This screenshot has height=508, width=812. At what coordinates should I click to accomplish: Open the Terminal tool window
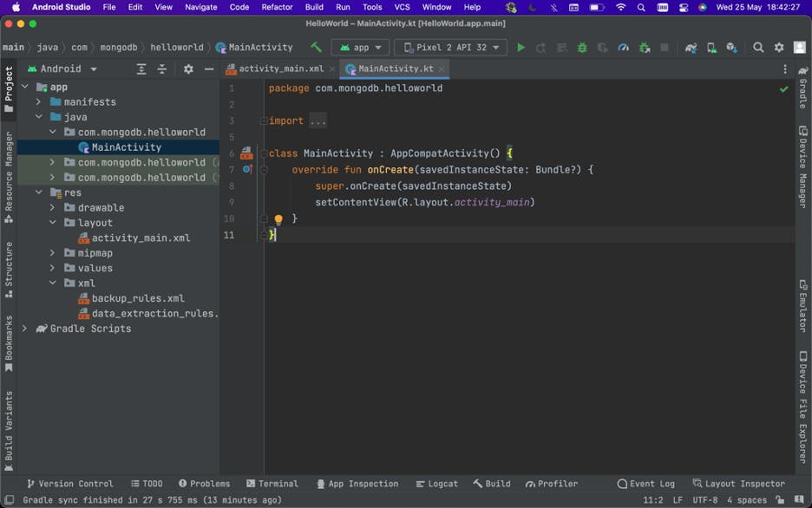click(x=272, y=484)
